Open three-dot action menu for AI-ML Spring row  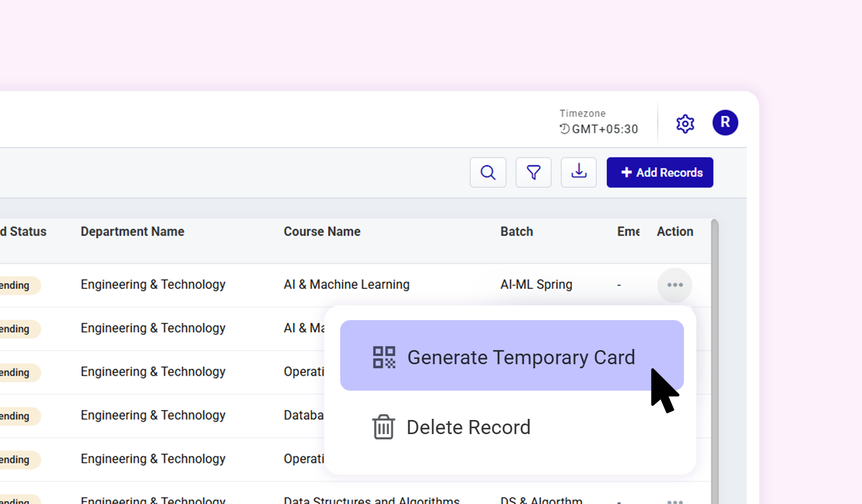pos(675,285)
